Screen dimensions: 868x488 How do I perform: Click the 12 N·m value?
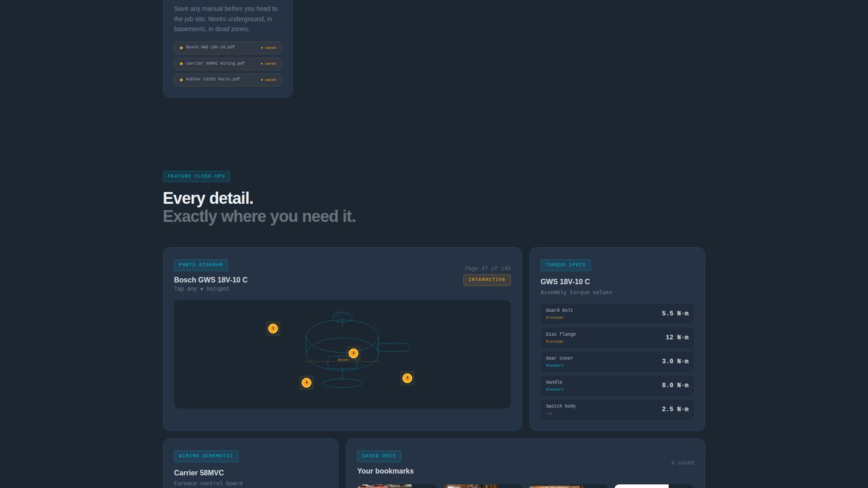pos(677,338)
